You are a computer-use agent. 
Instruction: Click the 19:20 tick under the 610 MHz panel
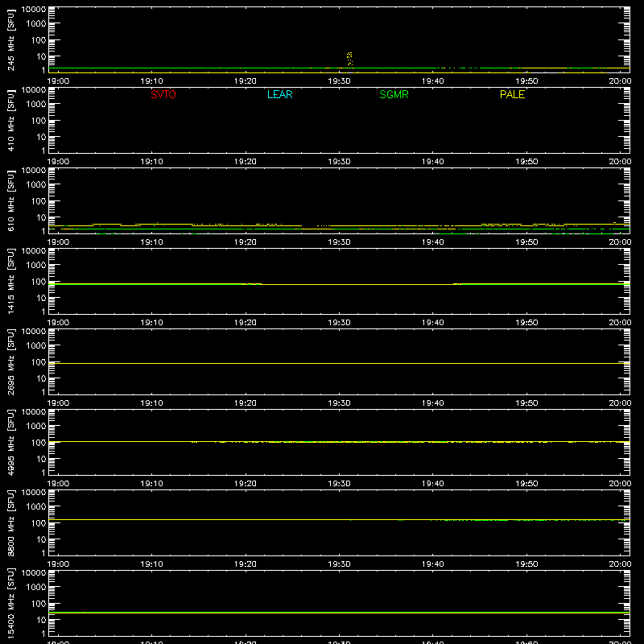point(246,242)
